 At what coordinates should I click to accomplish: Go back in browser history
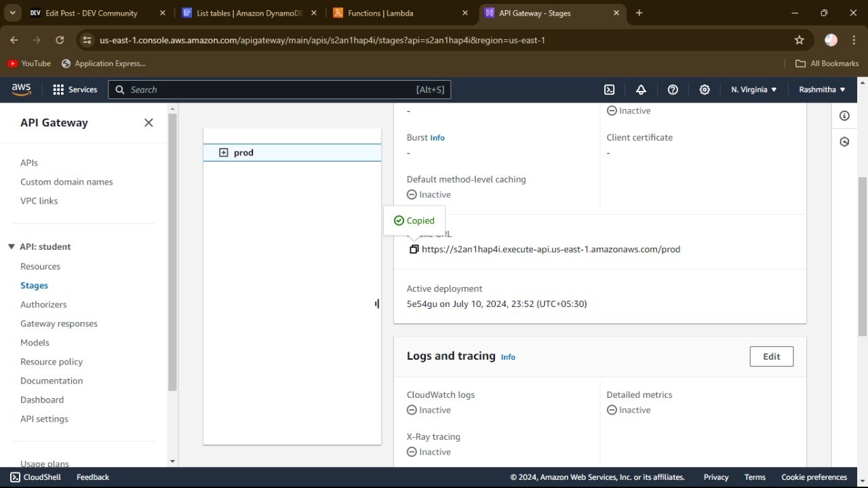[14, 40]
